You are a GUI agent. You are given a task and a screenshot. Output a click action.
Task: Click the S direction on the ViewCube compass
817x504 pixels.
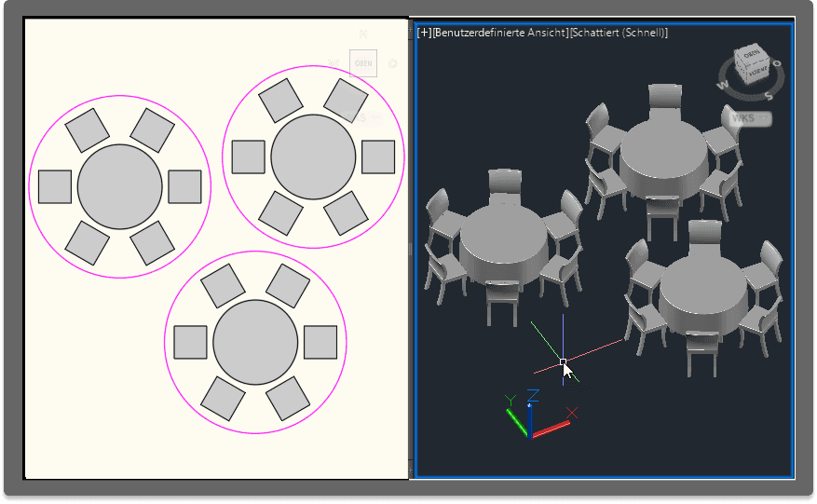point(769,95)
